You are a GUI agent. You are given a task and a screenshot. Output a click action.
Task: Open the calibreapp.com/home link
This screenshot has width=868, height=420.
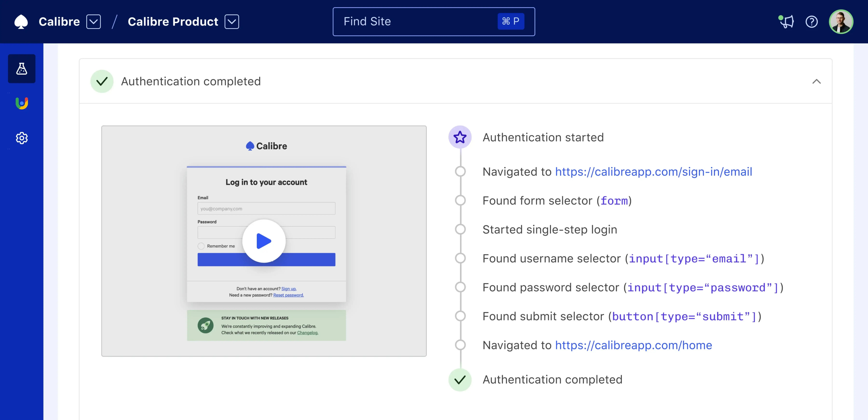pos(634,345)
